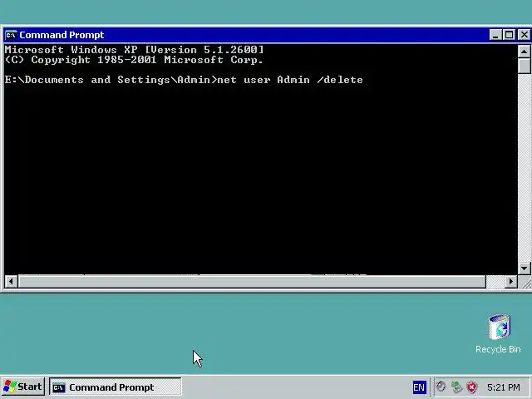This screenshot has width=532, height=399.
Task: Click the vertical scrollbar thumb
Action: point(524,66)
